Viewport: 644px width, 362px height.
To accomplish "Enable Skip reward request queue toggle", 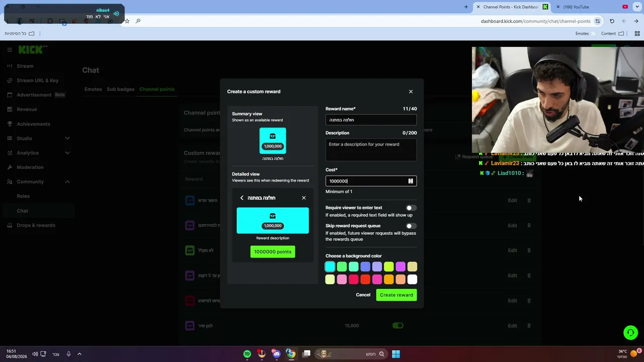I will pyautogui.click(x=411, y=226).
